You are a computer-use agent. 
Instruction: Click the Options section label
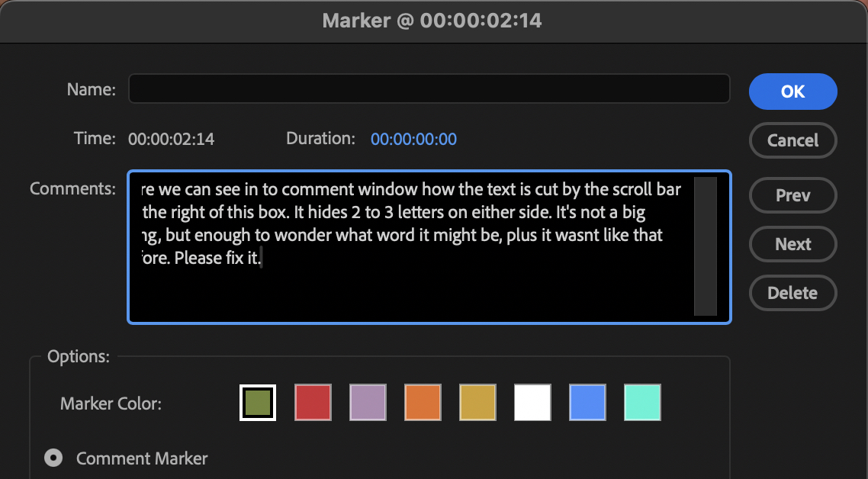(x=79, y=355)
